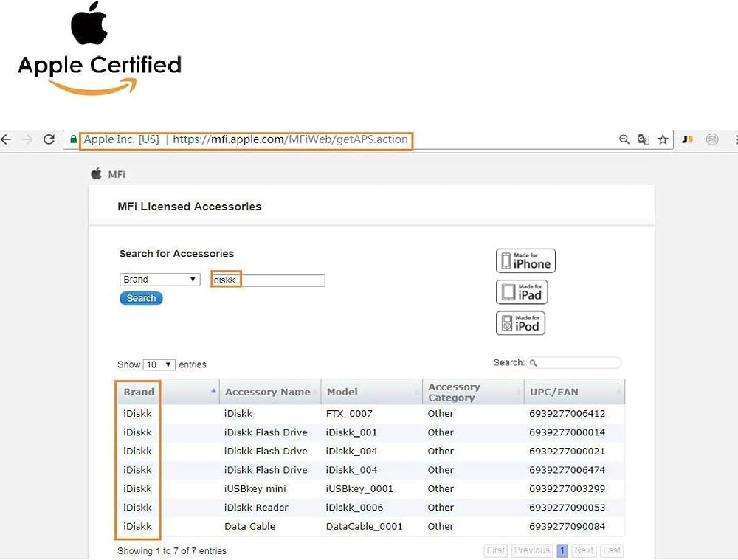Viewport: 738px width, 560px height.
Task: Click the accessory search field containing diskk
Action: tap(269, 280)
